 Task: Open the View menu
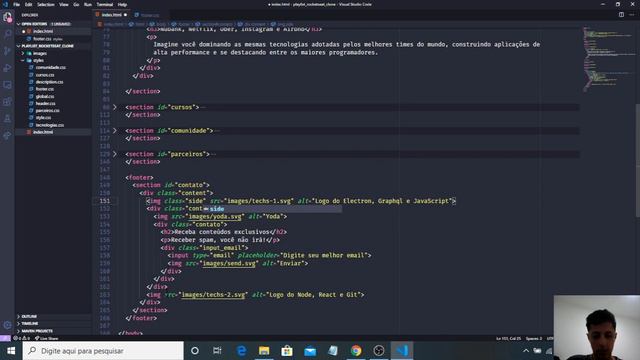[64, 4]
